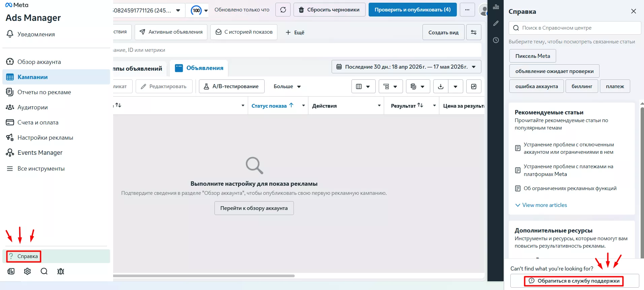Open Actions (Действия) column dropdown arrow
Image resolution: width=644 pixels, height=290 pixels.
[x=379, y=106]
